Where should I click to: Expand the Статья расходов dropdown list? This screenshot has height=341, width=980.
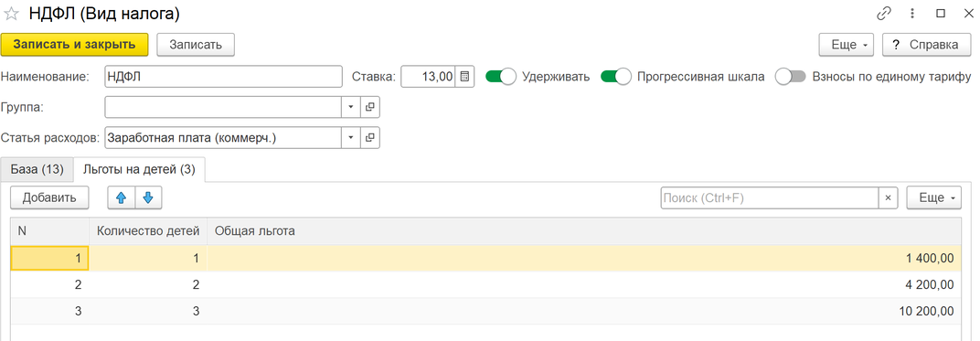pos(351,137)
